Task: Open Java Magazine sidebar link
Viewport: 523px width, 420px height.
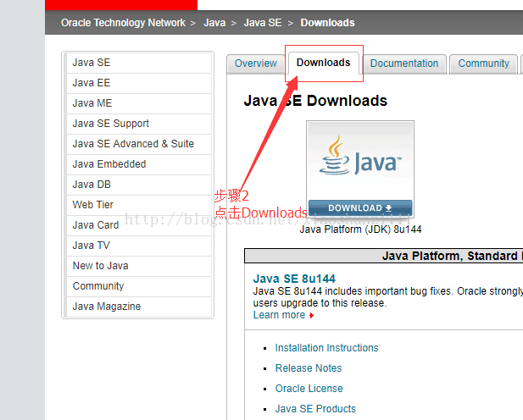Action: pyautogui.click(x=139, y=307)
